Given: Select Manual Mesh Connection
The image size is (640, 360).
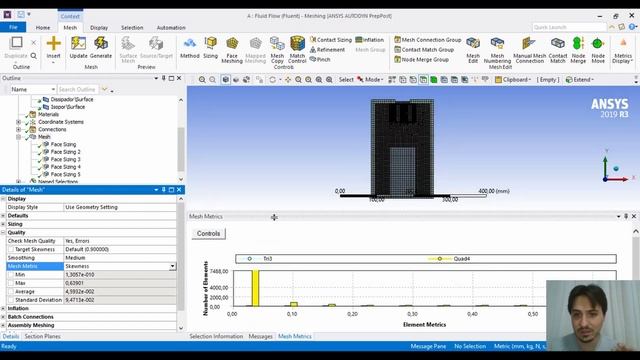Looking at the screenshot, I should [529, 50].
